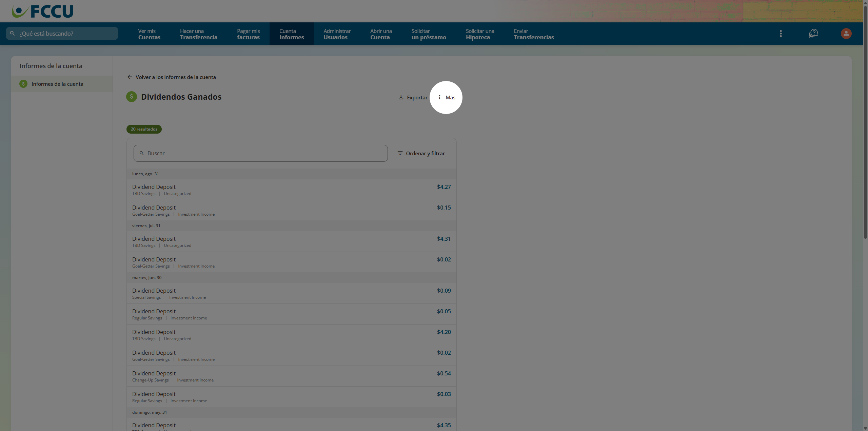The height and width of the screenshot is (431, 868).
Task: Click the FCCU logo
Action: (x=43, y=11)
